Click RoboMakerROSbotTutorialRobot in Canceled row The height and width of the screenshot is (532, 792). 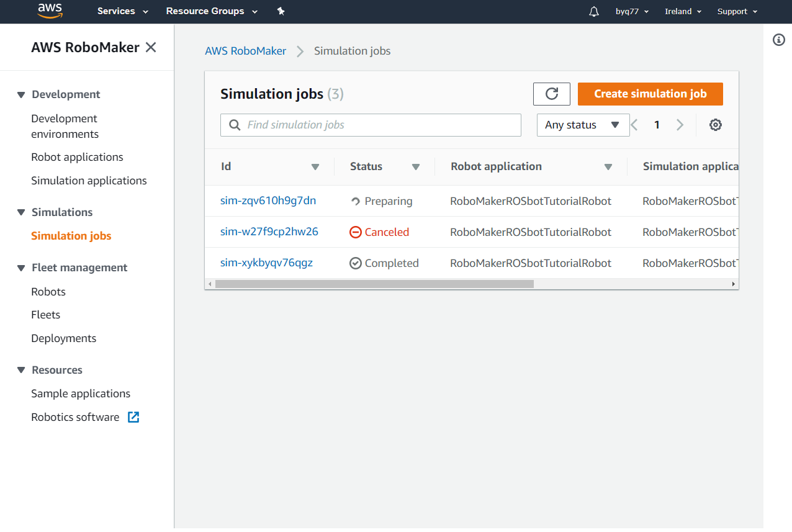click(531, 232)
